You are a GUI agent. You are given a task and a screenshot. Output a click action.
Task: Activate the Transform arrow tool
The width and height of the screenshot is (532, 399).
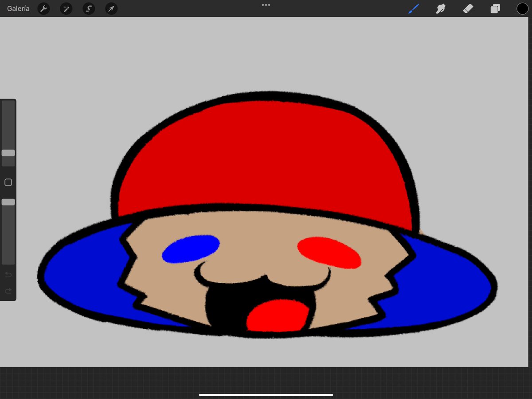111,8
